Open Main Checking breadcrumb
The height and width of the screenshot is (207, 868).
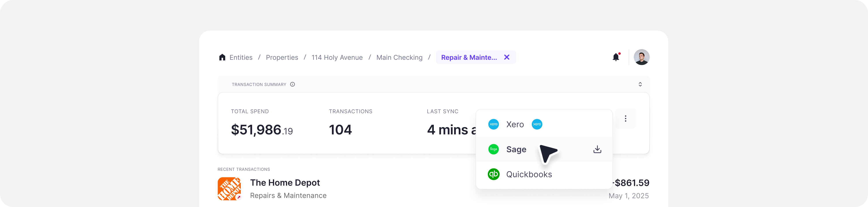399,58
